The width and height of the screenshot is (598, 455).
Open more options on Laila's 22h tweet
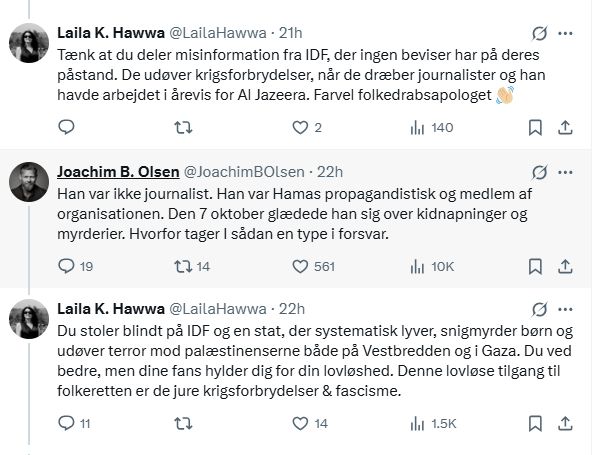tap(565, 309)
